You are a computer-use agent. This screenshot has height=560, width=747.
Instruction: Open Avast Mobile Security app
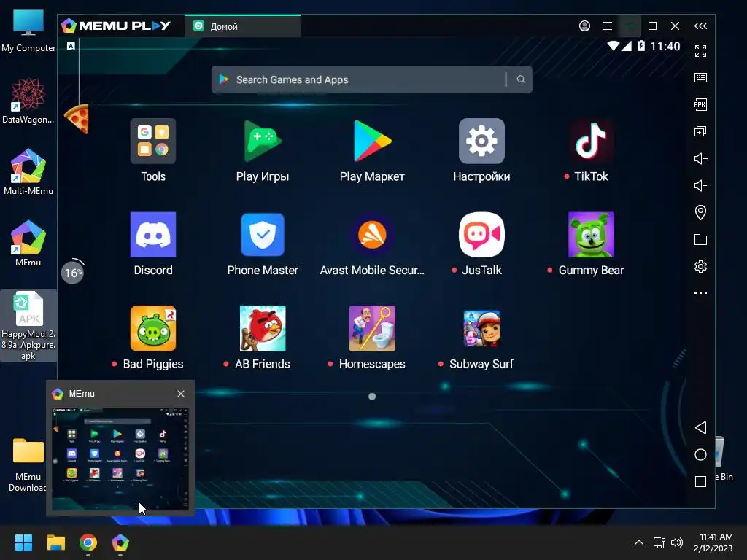(x=372, y=235)
